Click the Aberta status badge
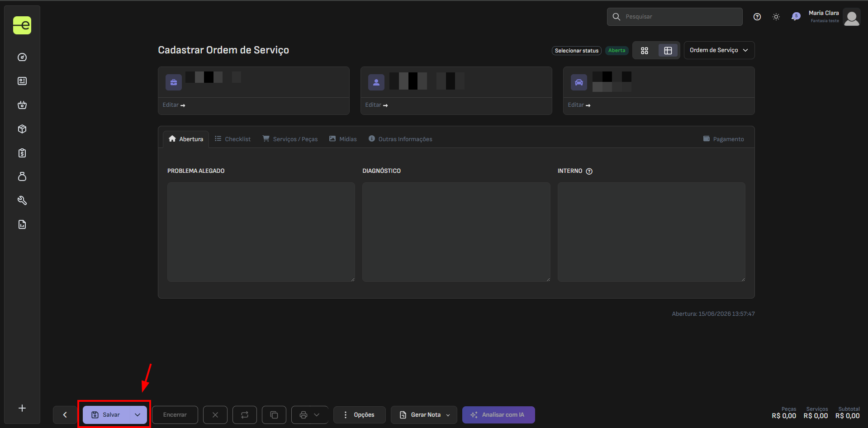Viewport: 868px width, 428px height. pyautogui.click(x=617, y=51)
